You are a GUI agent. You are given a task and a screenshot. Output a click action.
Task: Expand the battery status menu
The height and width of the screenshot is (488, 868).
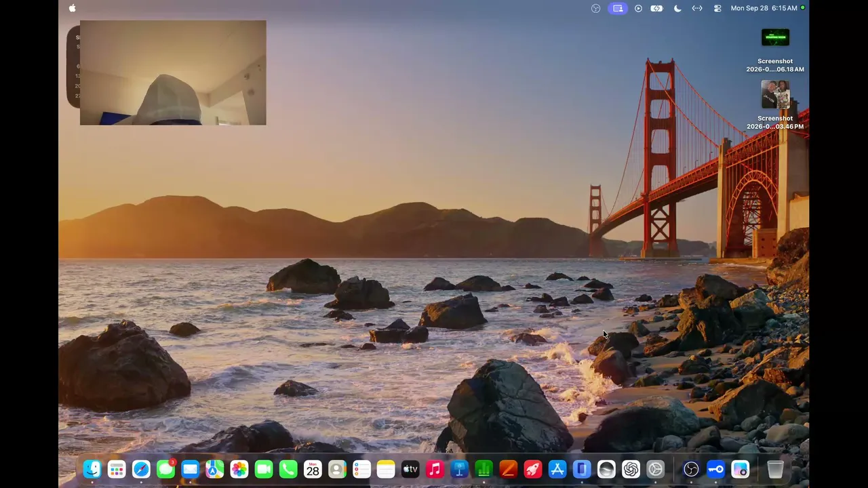click(656, 8)
